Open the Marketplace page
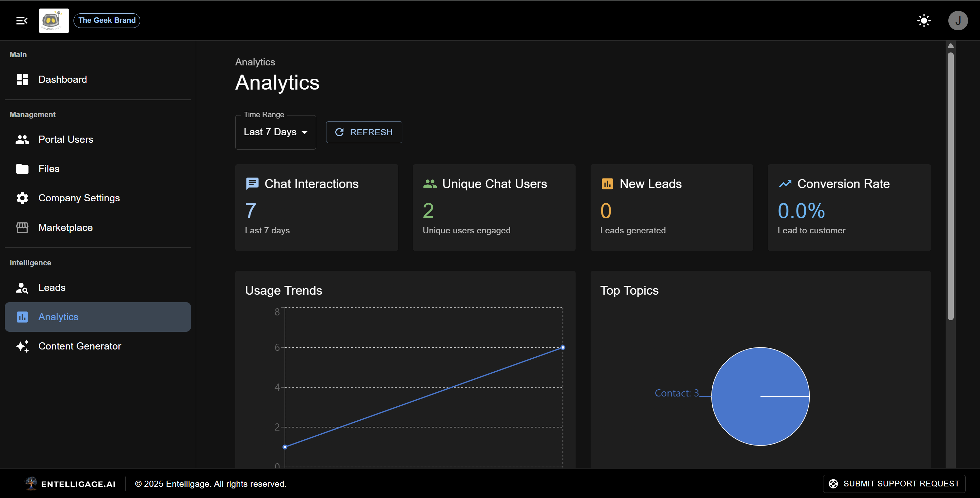Screen dimensions: 980x498 [x=98, y=227]
